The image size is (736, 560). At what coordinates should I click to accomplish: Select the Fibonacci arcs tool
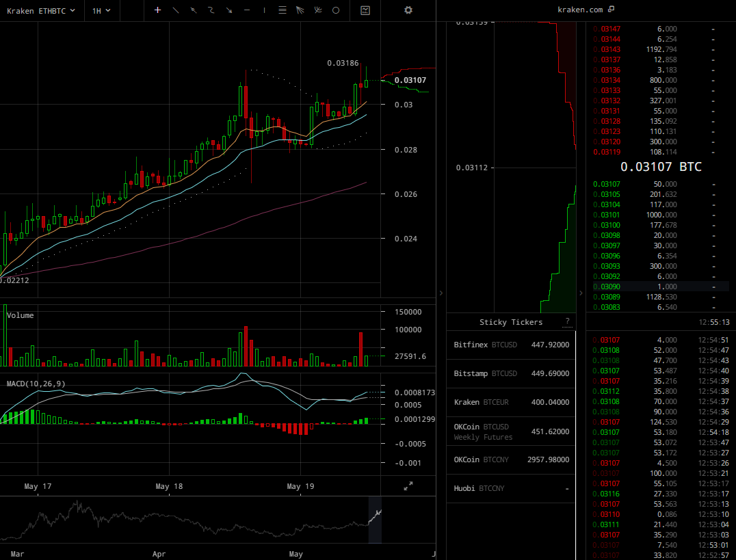(318, 10)
